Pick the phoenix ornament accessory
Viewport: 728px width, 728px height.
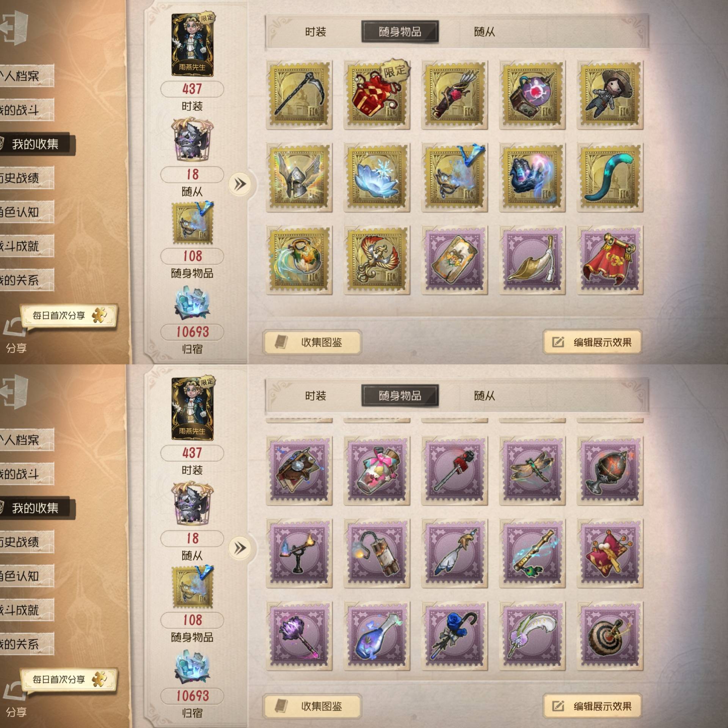(x=377, y=260)
